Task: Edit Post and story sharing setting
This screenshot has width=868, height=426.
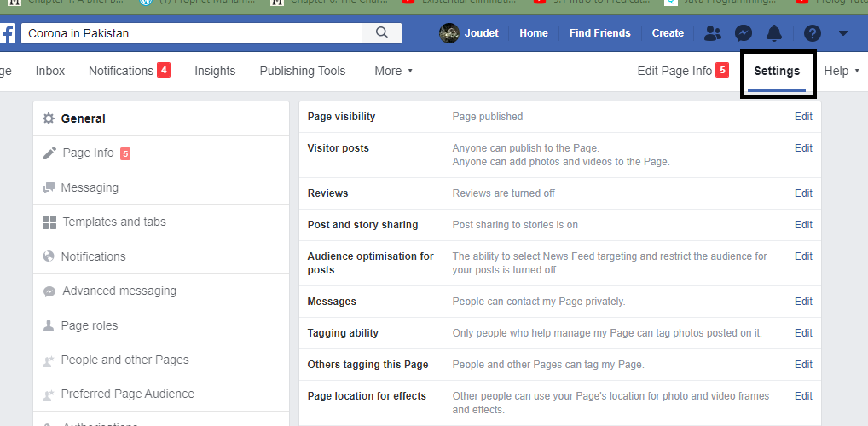Action: (x=804, y=225)
